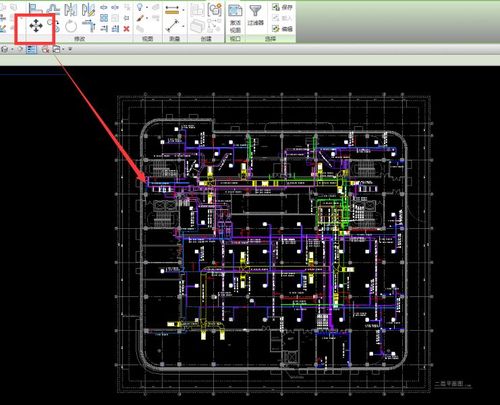
Task: Open the lightbulb Hide in View dropdown arrow
Action: tap(147, 7)
